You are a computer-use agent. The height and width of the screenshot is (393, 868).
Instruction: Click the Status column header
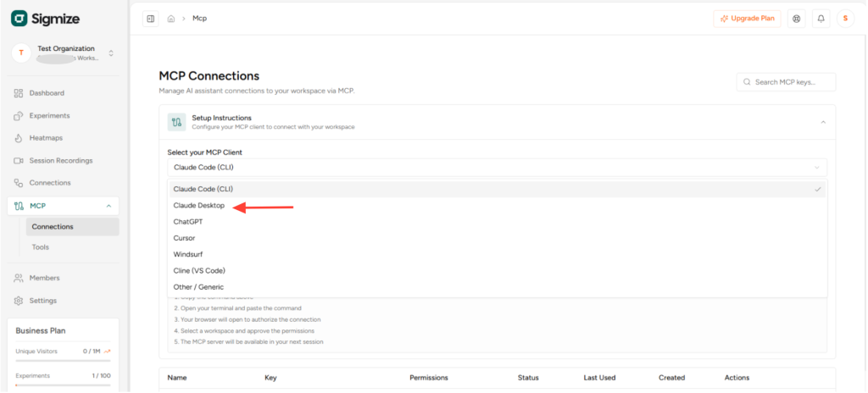[528, 378]
